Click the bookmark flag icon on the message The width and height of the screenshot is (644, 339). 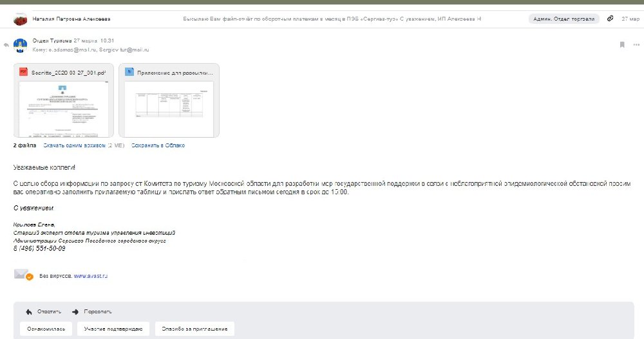(622, 44)
